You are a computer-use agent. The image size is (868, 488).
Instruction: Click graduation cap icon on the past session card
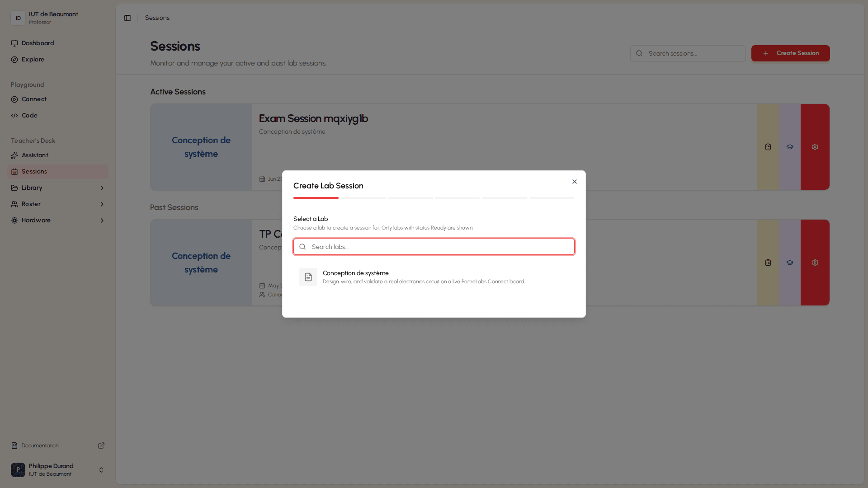point(790,263)
